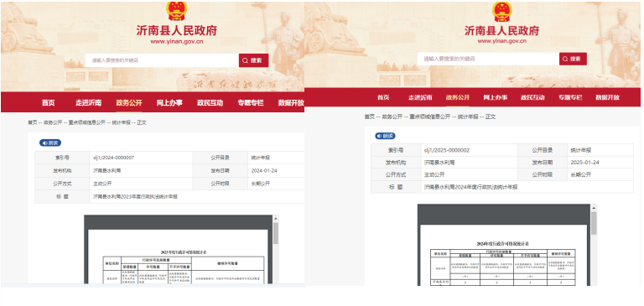Select 政务公开 in the left page navigation bar
Viewport: 644px width, 306px height.
tap(129, 102)
